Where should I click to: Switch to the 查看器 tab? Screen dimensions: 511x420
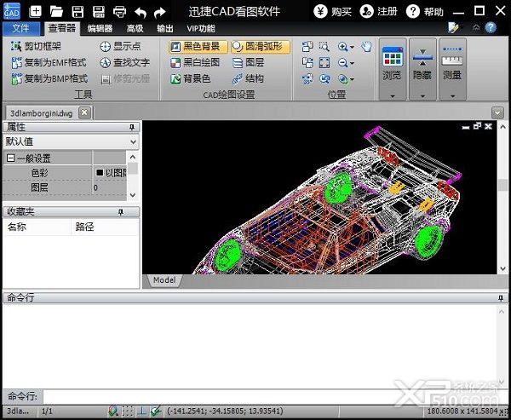(x=62, y=28)
